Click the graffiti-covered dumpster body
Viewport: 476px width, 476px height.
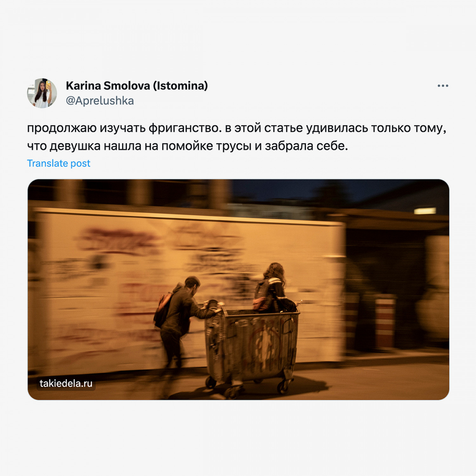pyautogui.click(x=252, y=346)
